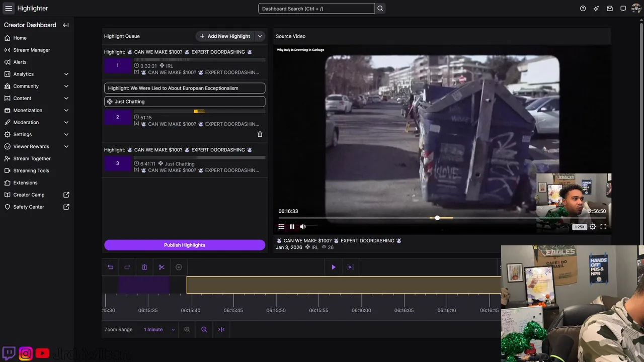
Task: Open the Zoom Range 1 minute dropdown
Action: (159, 329)
